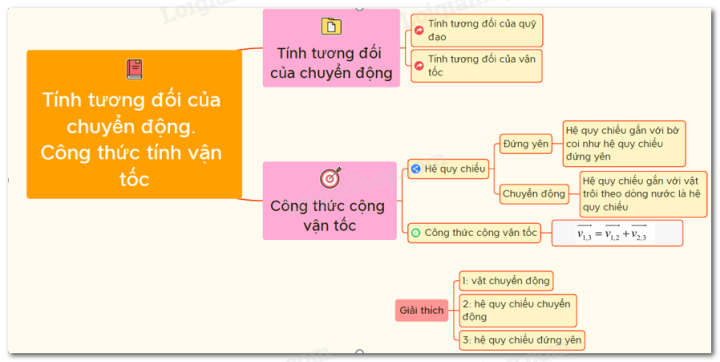Click blue share icon on Hệ quy chiếu
This screenshot has width=720, height=362.
click(x=416, y=169)
